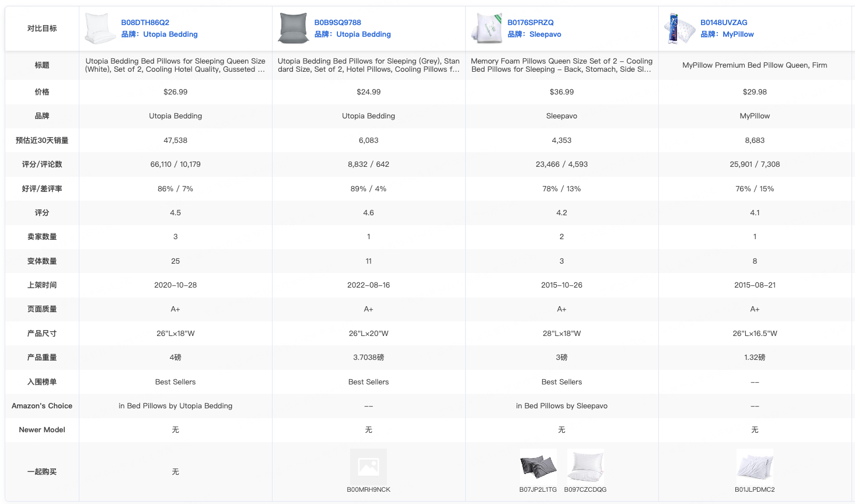Click the listing date 2015-10-26

click(x=562, y=285)
